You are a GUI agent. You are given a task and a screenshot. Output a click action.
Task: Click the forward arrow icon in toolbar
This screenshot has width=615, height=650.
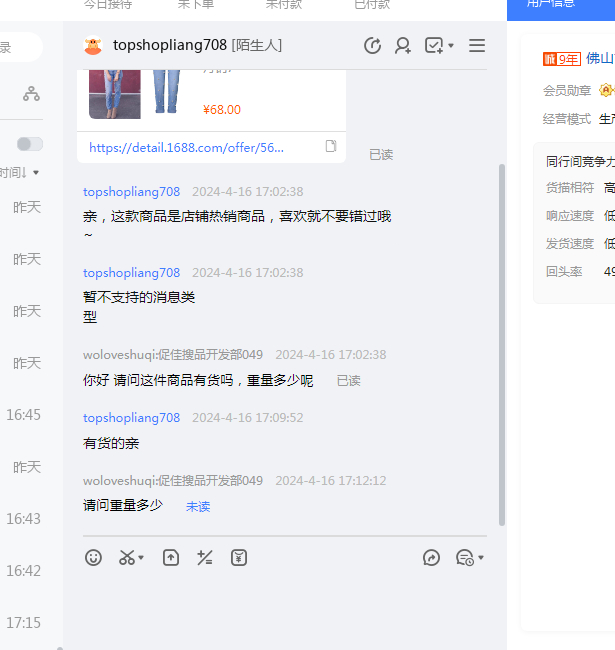pos(432,558)
